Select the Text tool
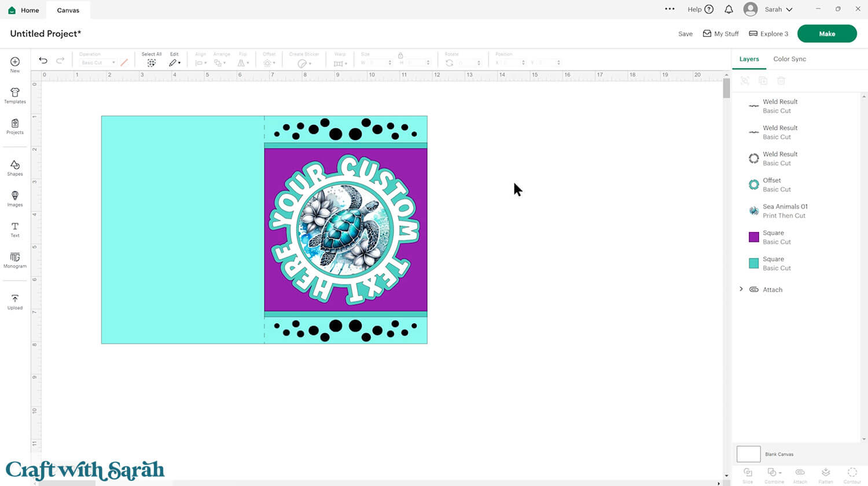The image size is (868, 486). pyautogui.click(x=15, y=229)
